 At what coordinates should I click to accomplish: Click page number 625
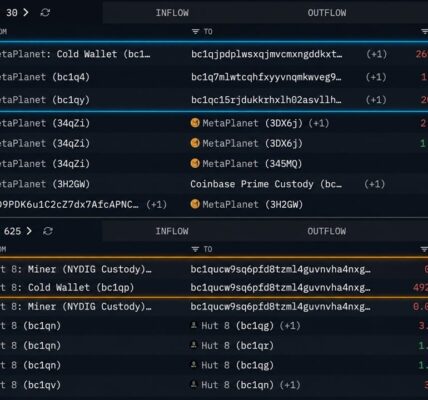click(12, 231)
